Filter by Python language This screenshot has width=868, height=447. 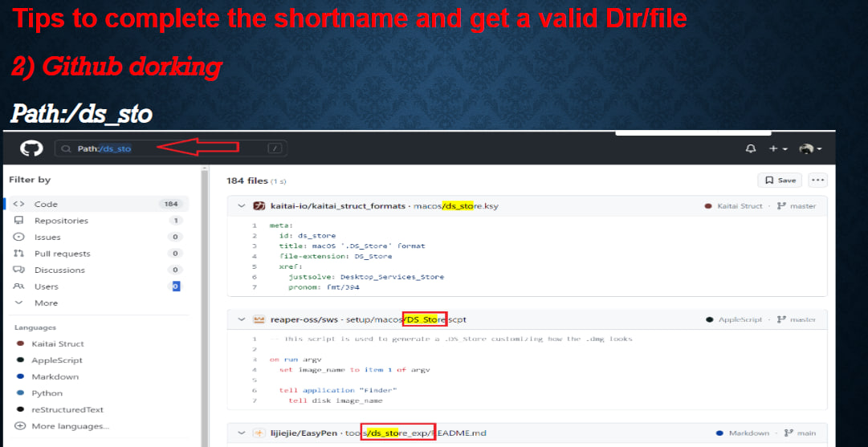coord(47,393)
